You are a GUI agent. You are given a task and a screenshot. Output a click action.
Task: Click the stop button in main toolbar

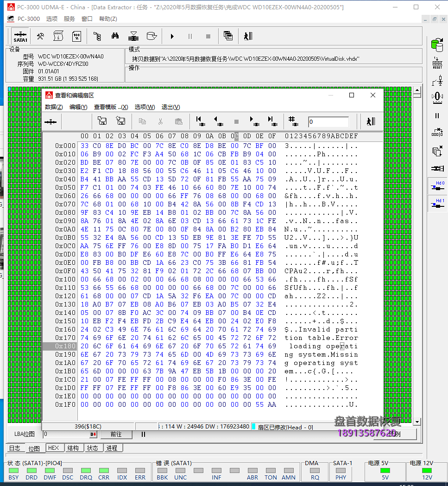click(208, 37)
